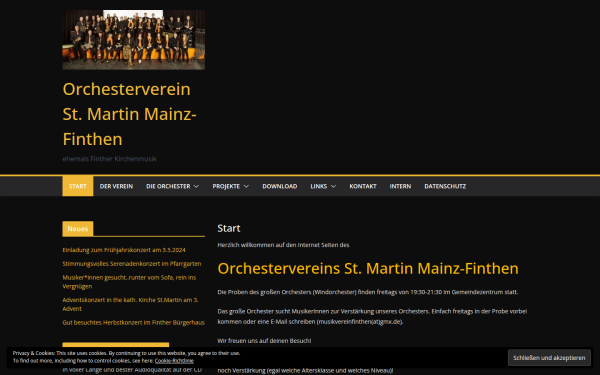Screen dimensions: 600x375
Task: Click the large Orchestervereins St. Martin Mainz-Finthen heading
Action: (x=368, y=269)
